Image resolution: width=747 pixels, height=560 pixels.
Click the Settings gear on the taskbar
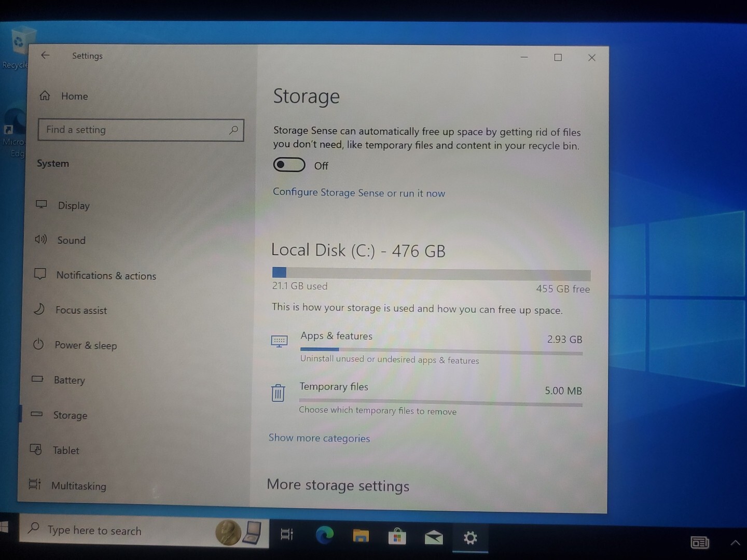(x=471, y=538)
